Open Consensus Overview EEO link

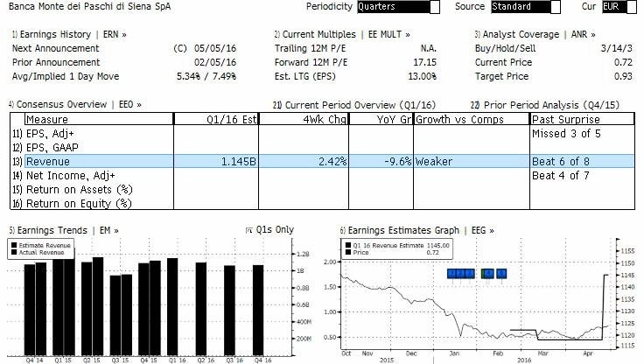point(75,104)
